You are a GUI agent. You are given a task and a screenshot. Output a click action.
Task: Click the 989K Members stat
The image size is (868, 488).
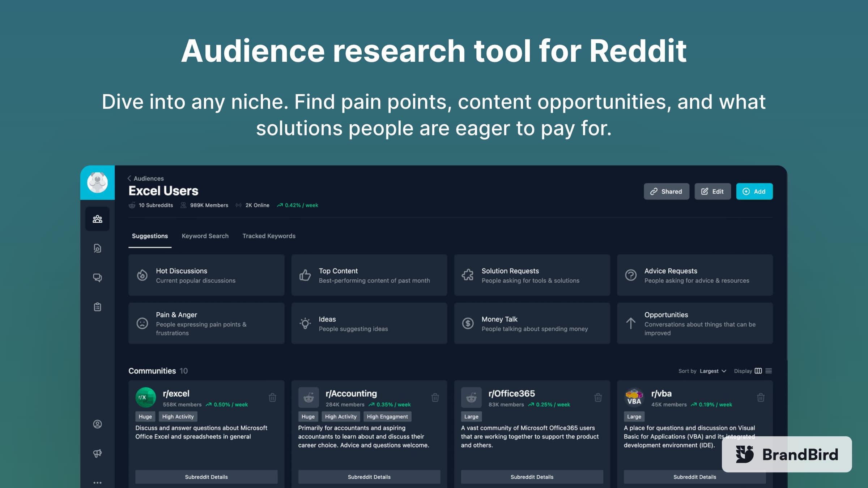(204, 205)
